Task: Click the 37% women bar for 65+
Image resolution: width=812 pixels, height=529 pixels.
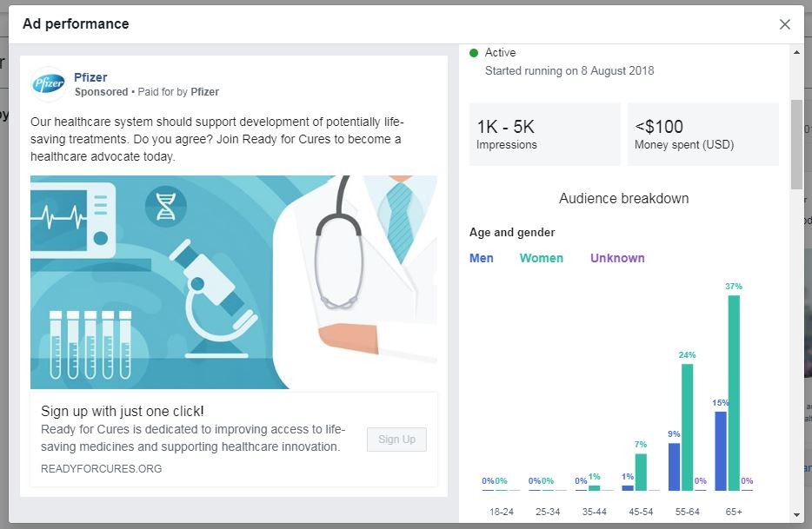Action: [734, 393]
